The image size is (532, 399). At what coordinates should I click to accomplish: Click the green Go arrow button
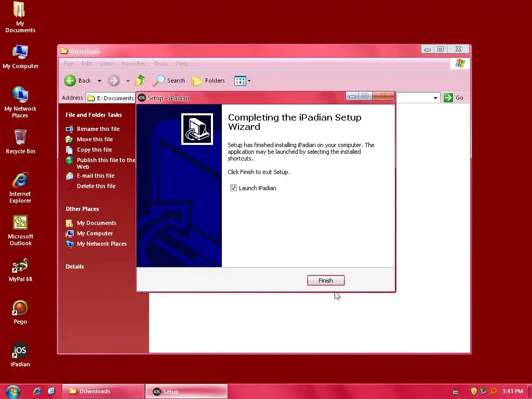click(448, 98)
